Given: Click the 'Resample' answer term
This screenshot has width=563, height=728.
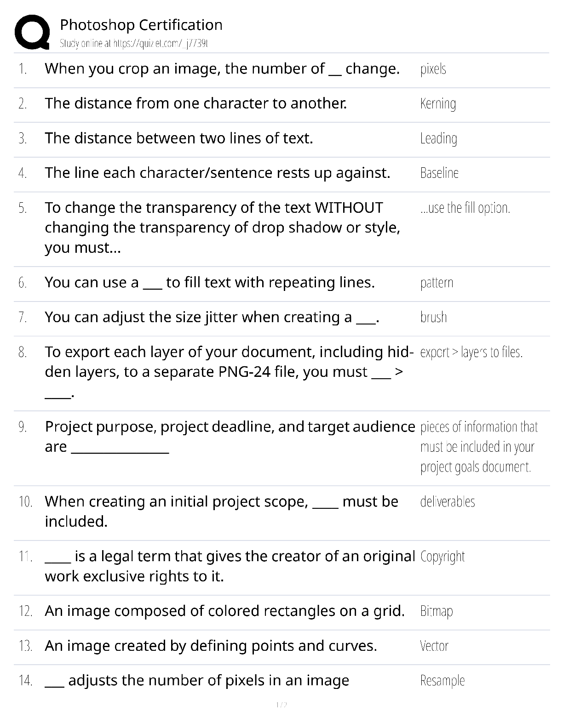Looking at the screenshot, I should [x=442, y=681].
